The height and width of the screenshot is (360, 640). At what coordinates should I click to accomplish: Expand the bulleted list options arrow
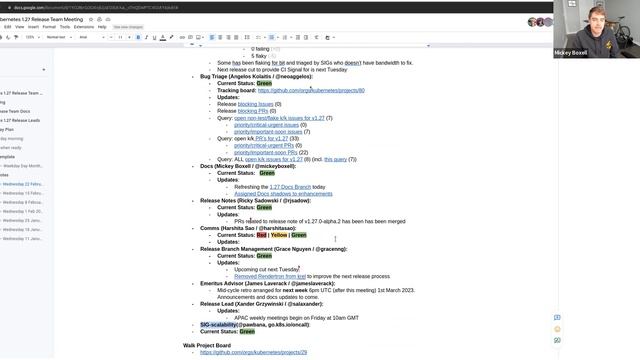278,37
